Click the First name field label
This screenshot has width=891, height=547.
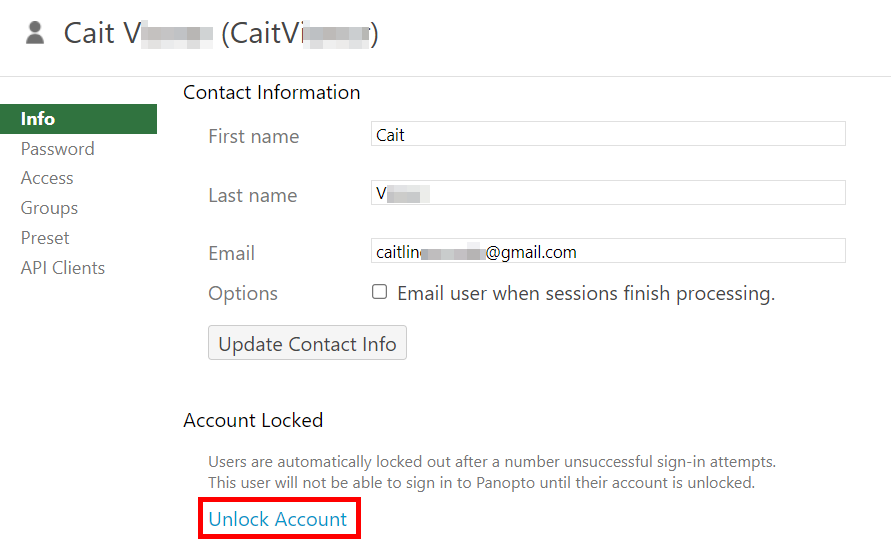[253, 137]
